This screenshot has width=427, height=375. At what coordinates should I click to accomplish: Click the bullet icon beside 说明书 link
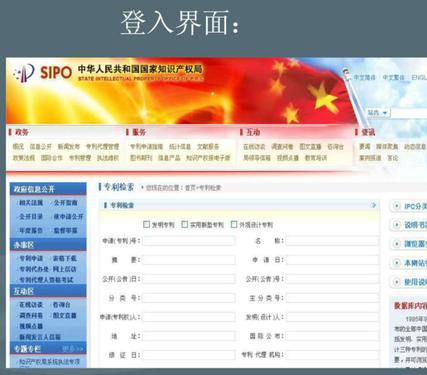[x=396, y=225]
